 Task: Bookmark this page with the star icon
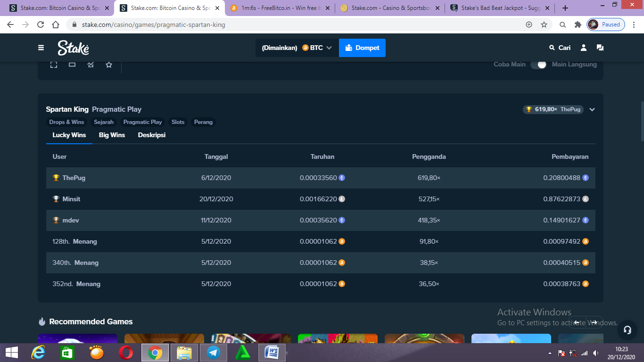point(544,25)
